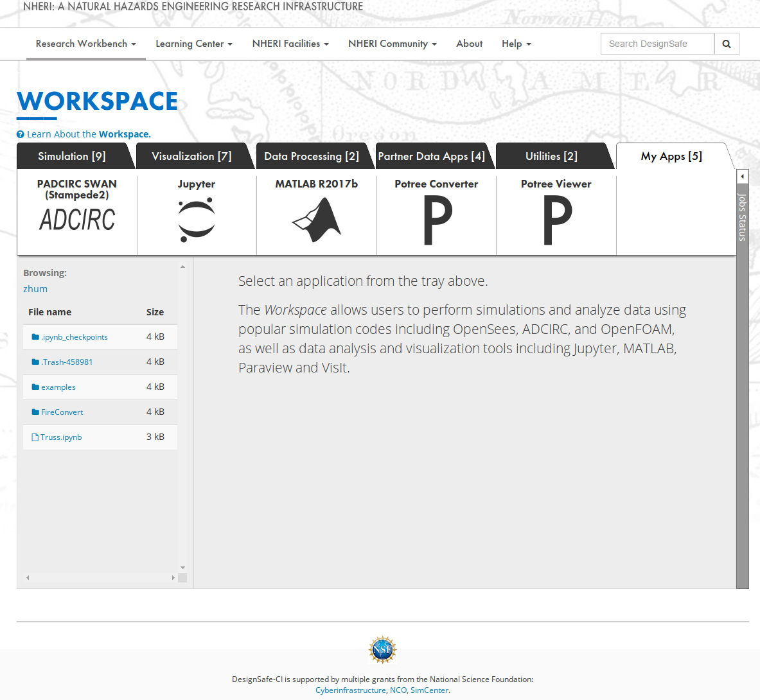Open the .Trash-458981 folder link
The image size is (760, 700).
(x=67, y=362)
